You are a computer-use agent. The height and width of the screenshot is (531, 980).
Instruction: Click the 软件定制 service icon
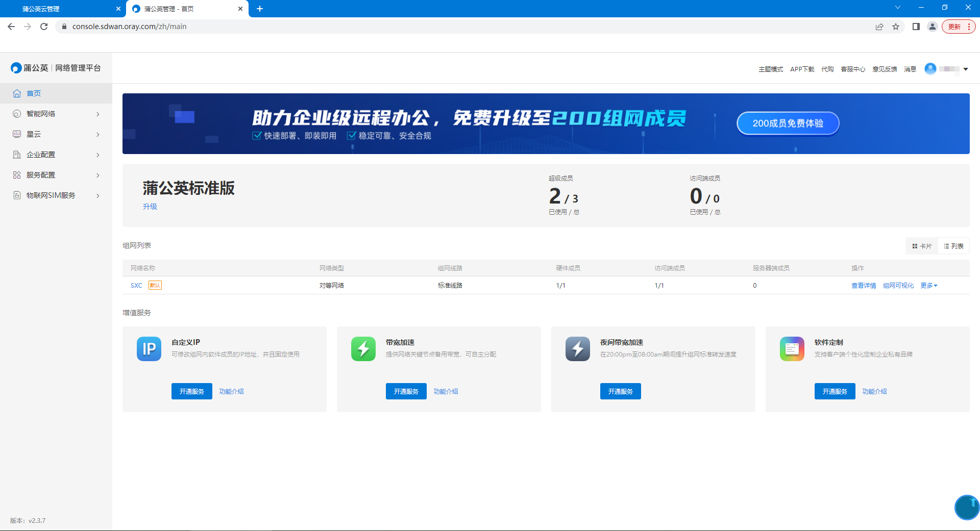click(x=792, y=349)
